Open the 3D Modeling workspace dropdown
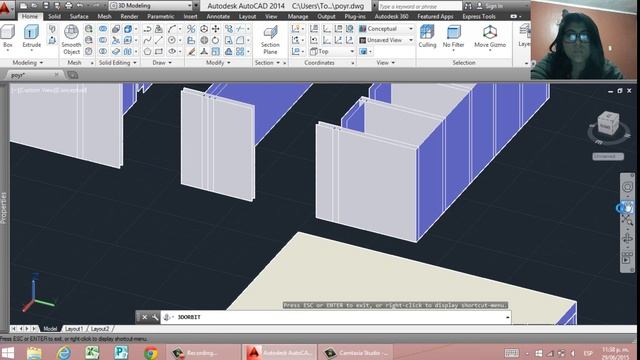 coord(150,6)
